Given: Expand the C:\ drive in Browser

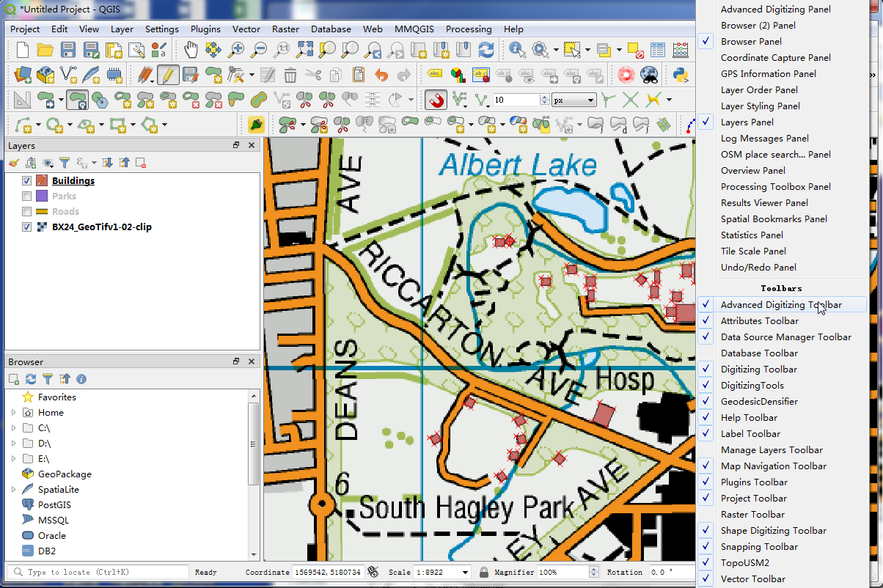Looking at the screenshot, I should tap(13, 428).
